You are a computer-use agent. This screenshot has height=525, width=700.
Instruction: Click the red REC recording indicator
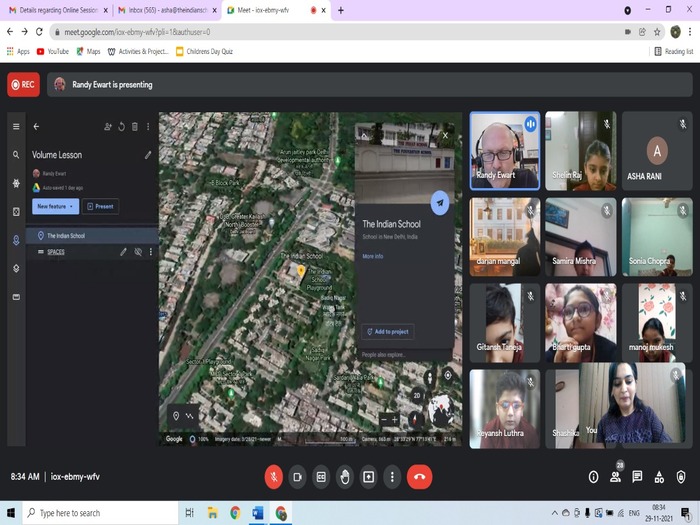pyautogui.click(x=23, y=84)
